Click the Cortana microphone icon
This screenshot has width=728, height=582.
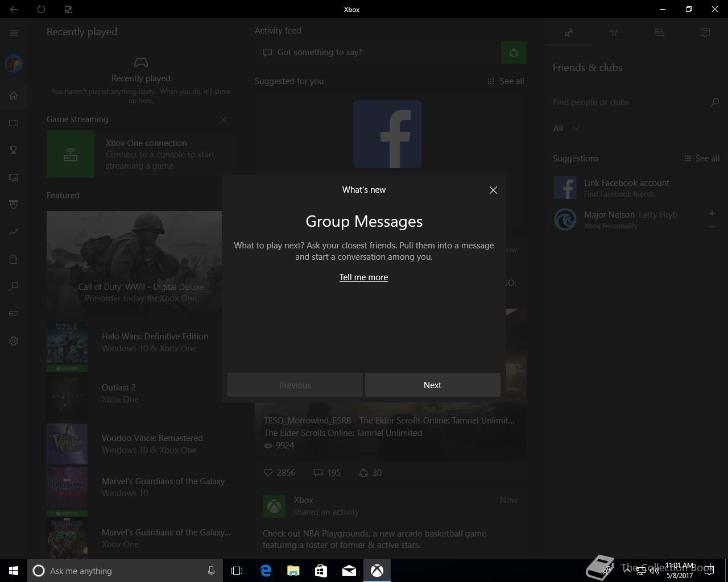point(211,571)
